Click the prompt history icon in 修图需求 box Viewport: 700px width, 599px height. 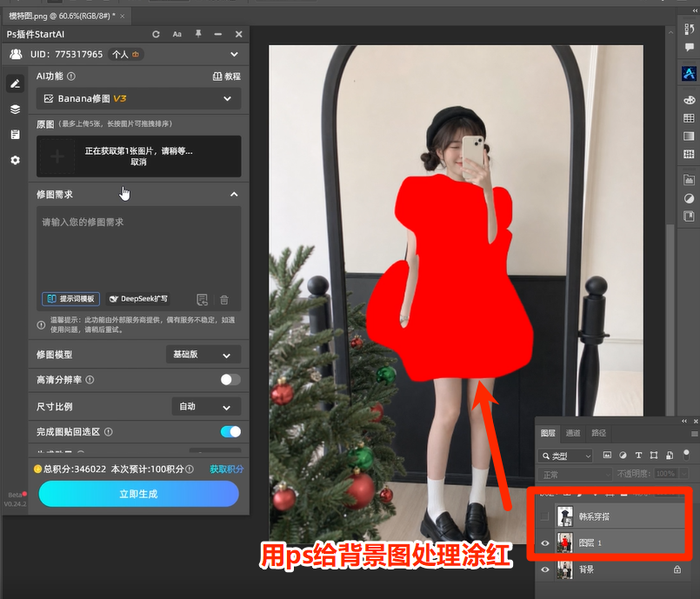[203, 299]
